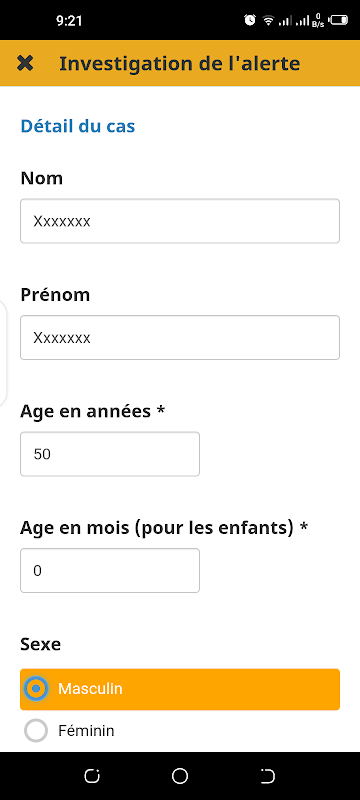Tap the data speed B/s indicator
This screenshot has width=360, height=800.
(318, 20)
